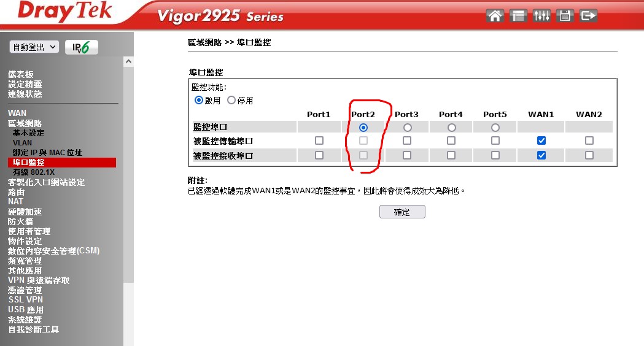Click the DrayTek logo
The image size is (644, 346).
point(64,12)
